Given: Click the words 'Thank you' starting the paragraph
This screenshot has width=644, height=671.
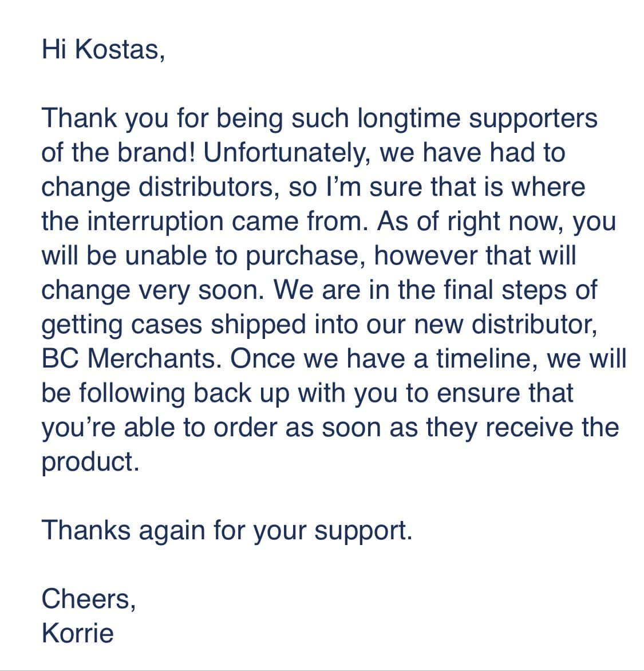Looking at the screenshot, I should click(105, 119).
